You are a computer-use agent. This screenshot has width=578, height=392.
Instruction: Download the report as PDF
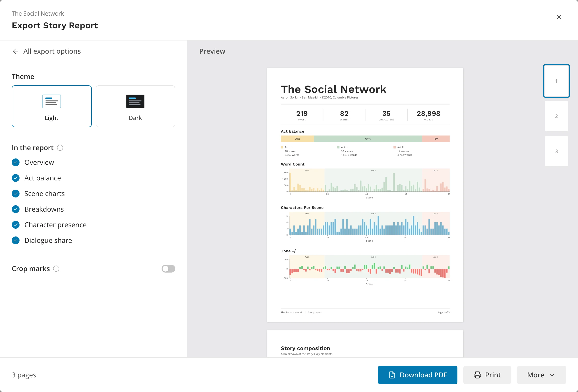point(417,375)
